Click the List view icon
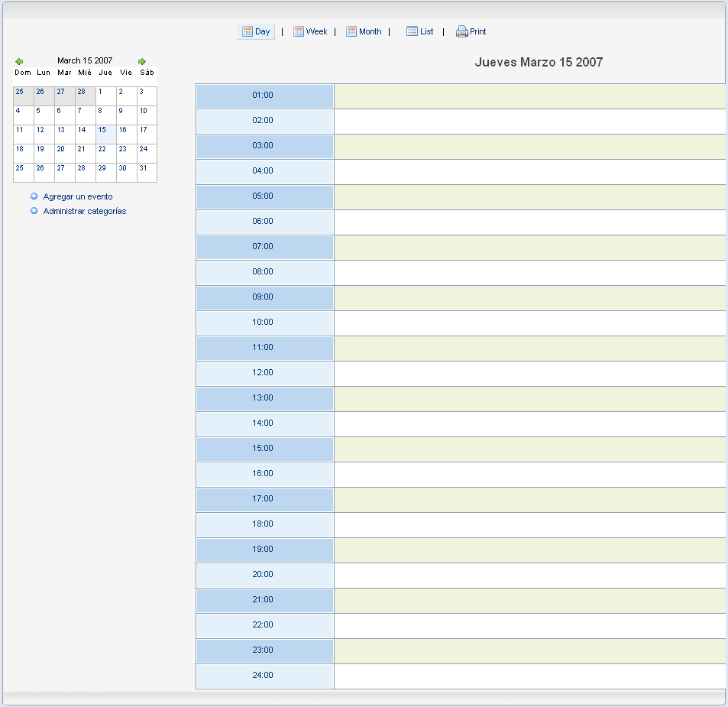 pyautogui.click(x=412, y=31)
